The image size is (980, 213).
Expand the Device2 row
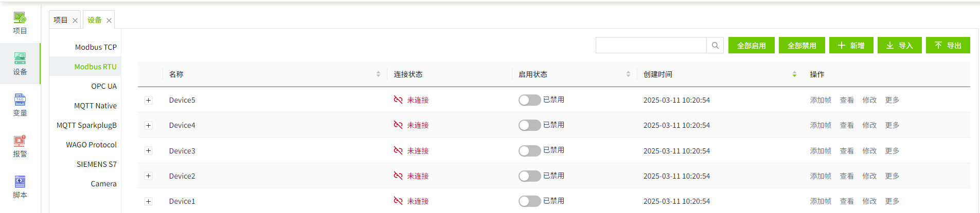pos(149,176)
